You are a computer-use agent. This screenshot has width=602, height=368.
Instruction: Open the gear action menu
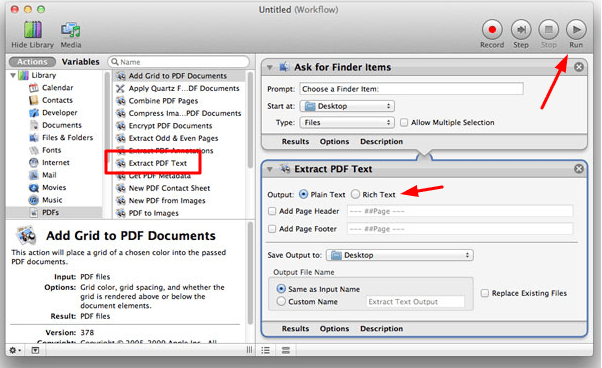[15, 350]
